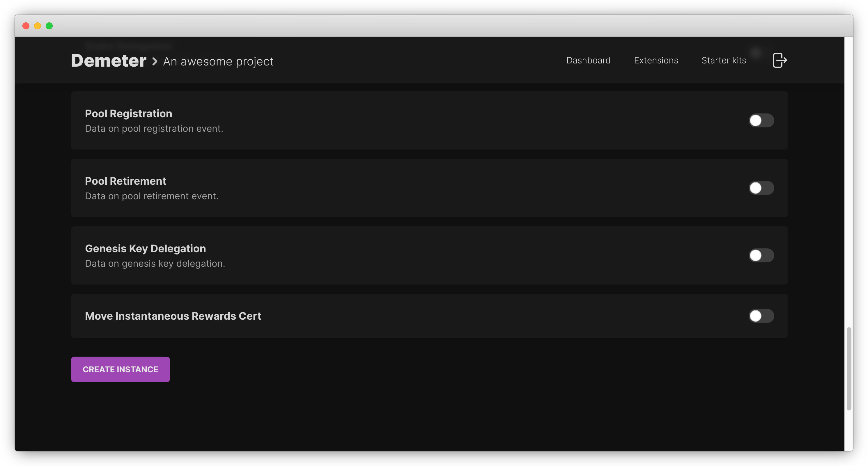This screenshot has height=466, width=868.
Task: Turn on Move Instantaneous Rewards Cert toggle
Action: tap(761, 316)
